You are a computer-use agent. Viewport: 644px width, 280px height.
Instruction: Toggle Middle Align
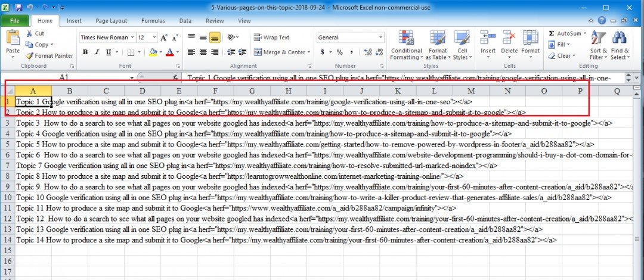click(203, 38)
